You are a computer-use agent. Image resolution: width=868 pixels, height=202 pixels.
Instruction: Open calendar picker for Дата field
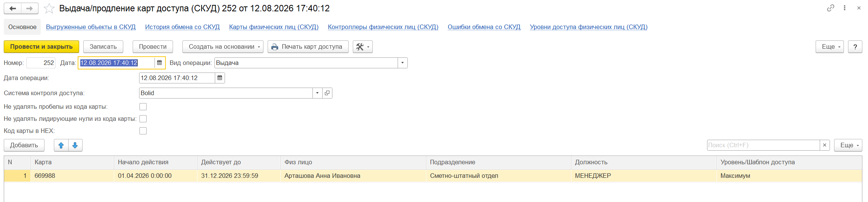[x=159, y=63]
